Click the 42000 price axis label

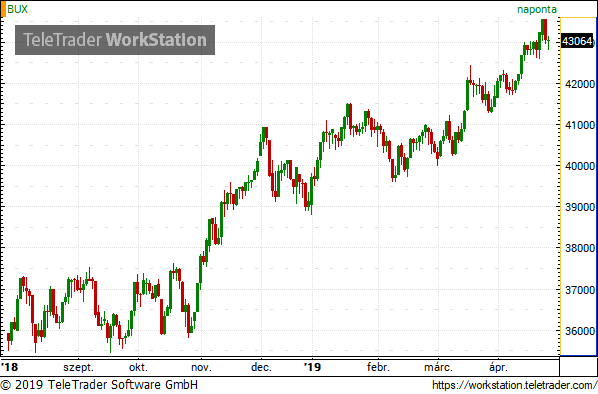(x=579, y=84)
